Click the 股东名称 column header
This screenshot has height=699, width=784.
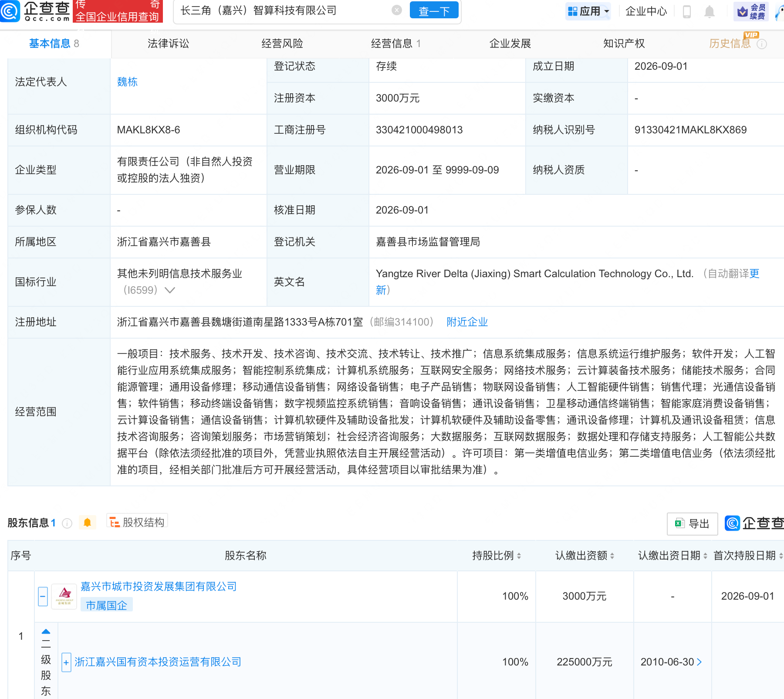click(x=245, y=556)
